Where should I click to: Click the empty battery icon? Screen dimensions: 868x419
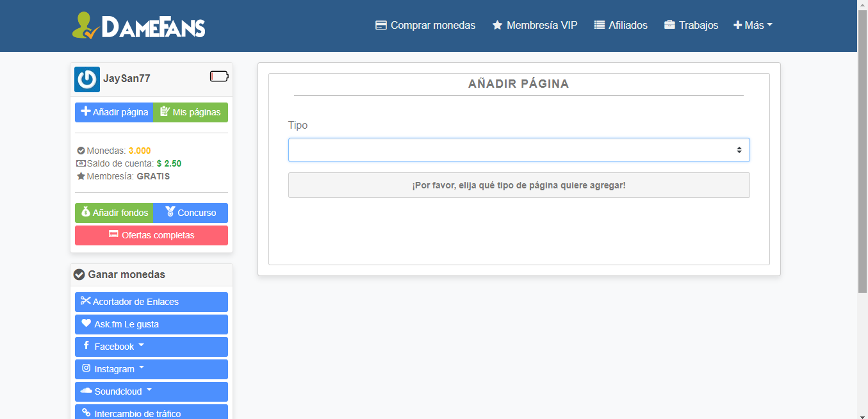click(219, 77)
